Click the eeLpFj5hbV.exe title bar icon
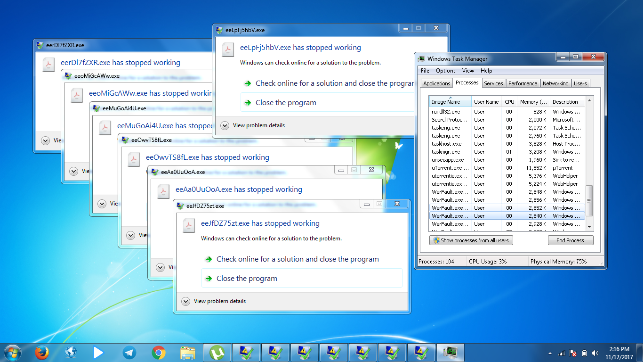Viewport: 644px width, 362px height. [x=219, y=30]
